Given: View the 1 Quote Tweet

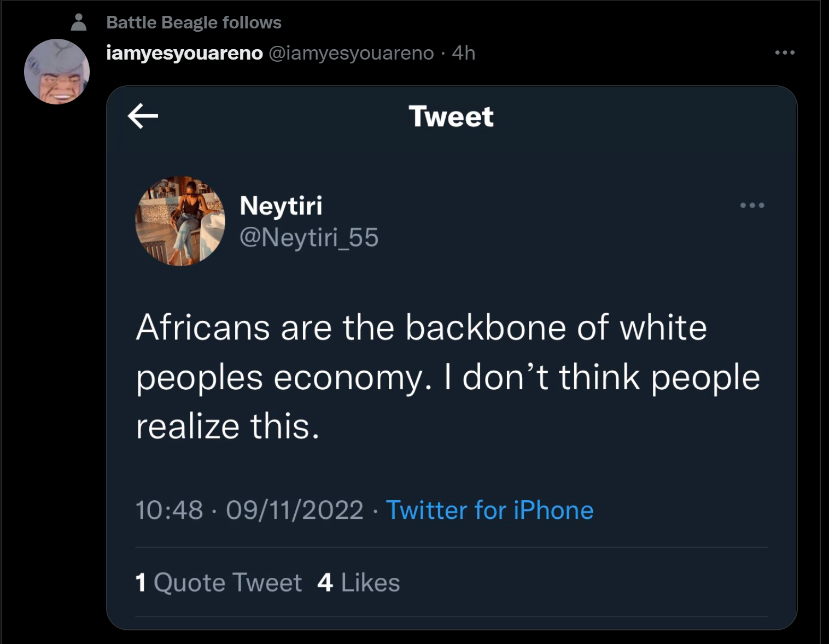Looking at the screenshot, I should coord(218,582).
